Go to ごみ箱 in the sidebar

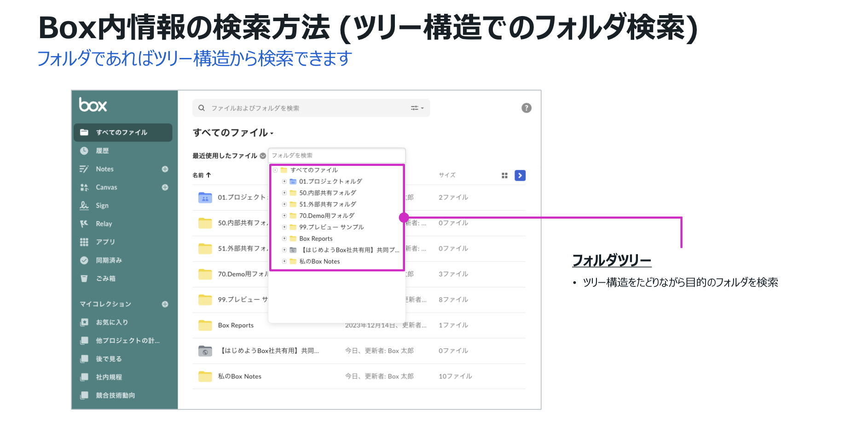click(x=105, y=279)
